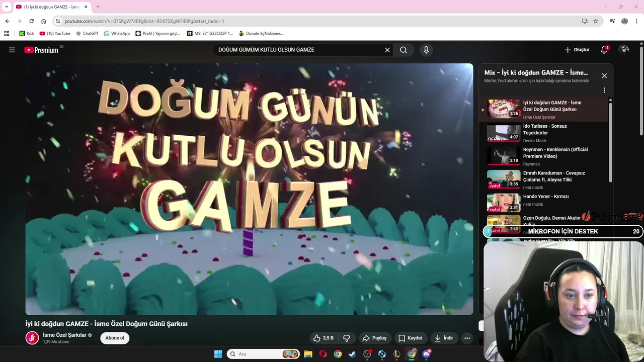Viewport: 644px width, 362px height.
Task: Open media control icon in Chrome toolbar
Action: point(612,21)
